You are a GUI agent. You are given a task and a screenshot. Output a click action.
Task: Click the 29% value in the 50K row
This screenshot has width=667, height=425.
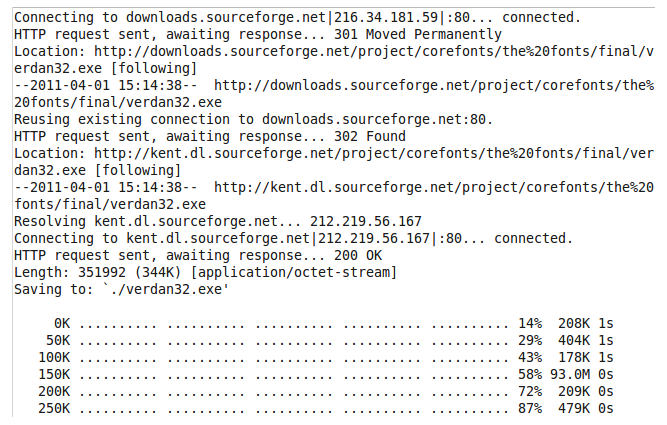point(529,341)
